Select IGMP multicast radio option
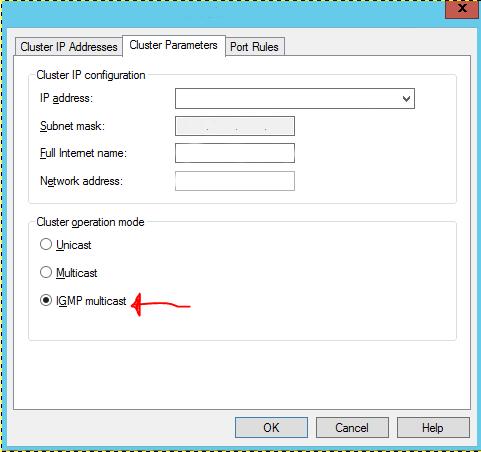This screenshot has height=452, width=481. pyautogui.click(x=46, y=300)
